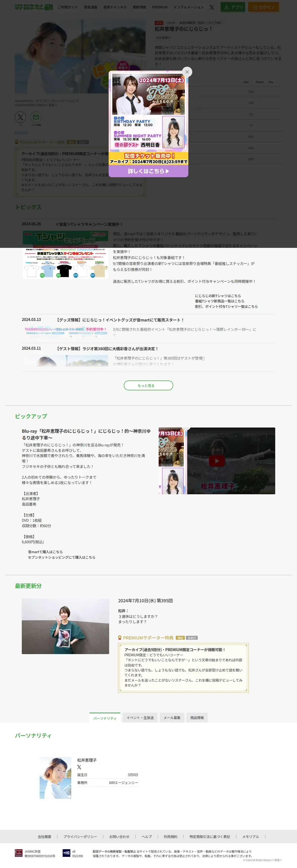This screenshot has height=868, width=297.
Task: Open the ヘルプ footer link
Action: (x=147, y=837)
